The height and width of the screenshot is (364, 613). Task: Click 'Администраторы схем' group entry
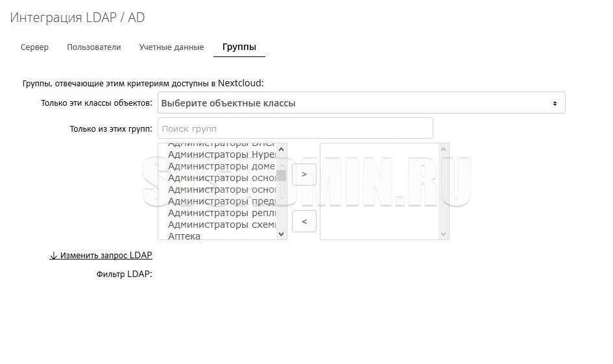point(221,224)
